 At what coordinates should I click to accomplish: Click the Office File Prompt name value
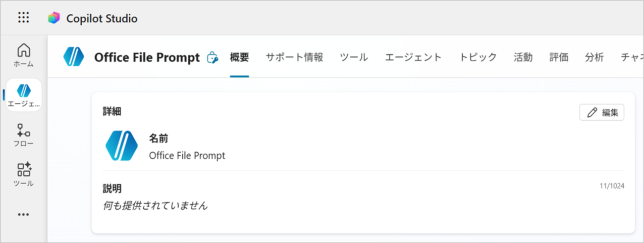pyautogui.click(x=187, y=156)
